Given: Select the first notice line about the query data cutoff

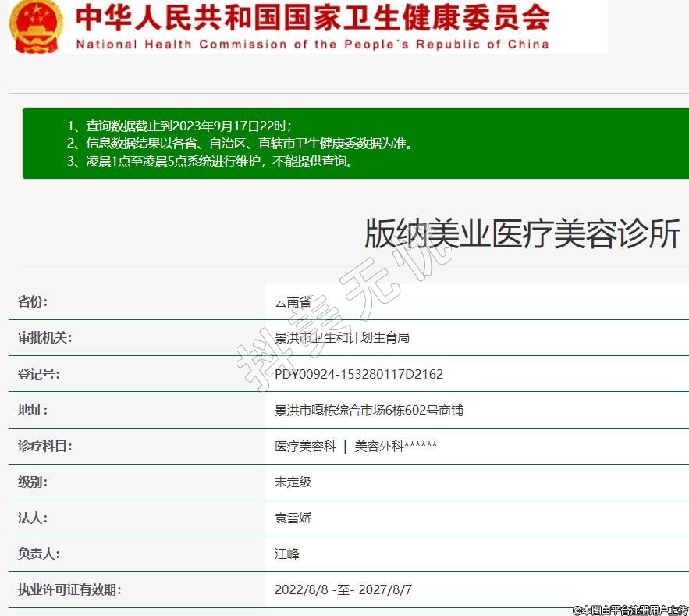Looking at the screenshot, I should point(179,125).
